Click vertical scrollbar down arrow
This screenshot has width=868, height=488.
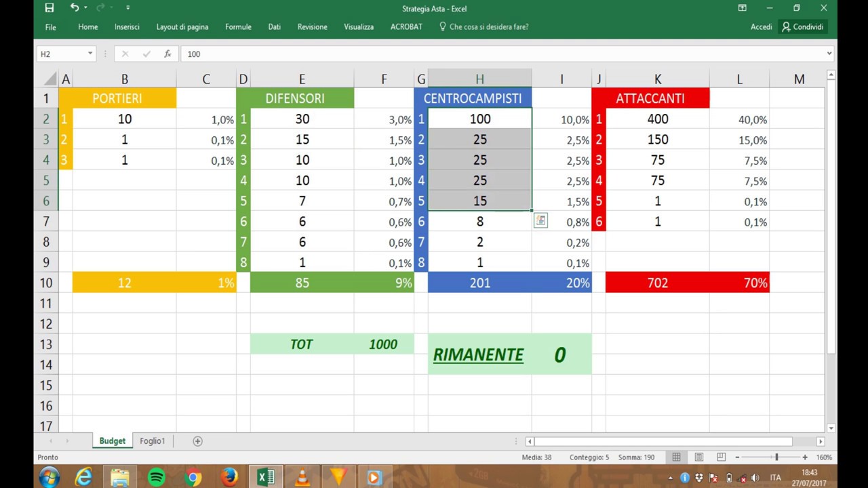tap(831, 428)
